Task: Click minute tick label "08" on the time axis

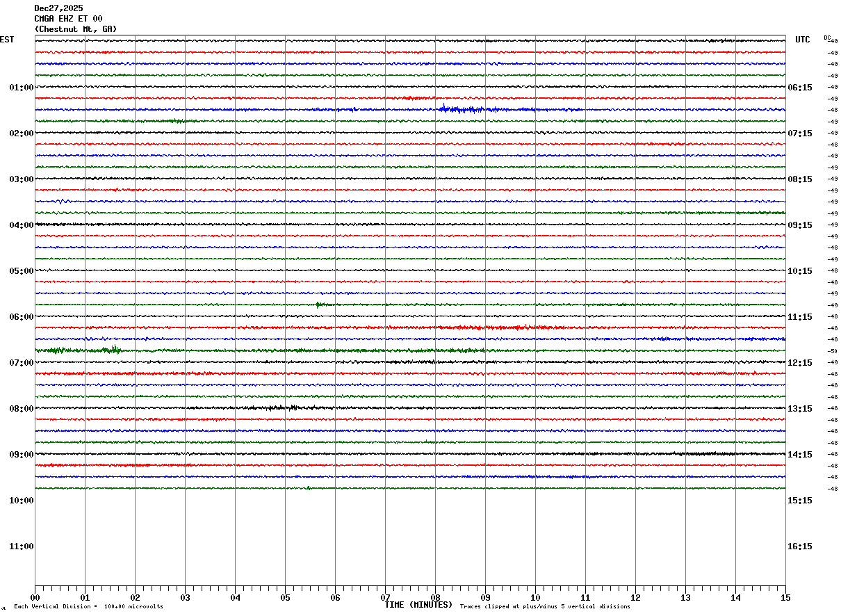Action: pyautogui.click(x=435, y=597)
